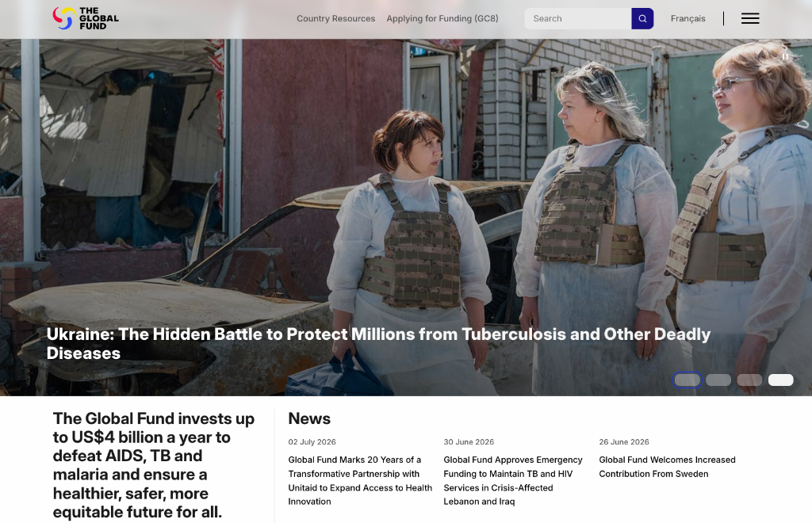
Task: Pause the hero carousel slideshow
Action: tap(785, 57)
